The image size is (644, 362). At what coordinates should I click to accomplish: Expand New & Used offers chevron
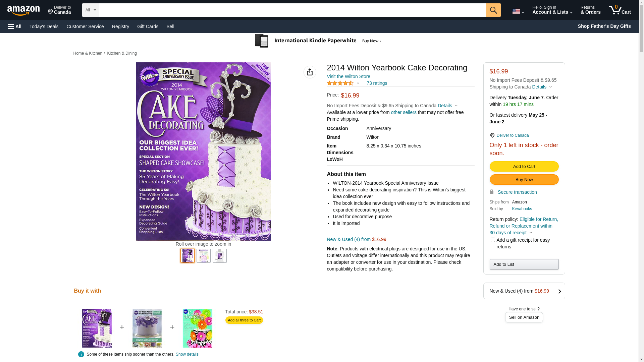tap(559, 291)
